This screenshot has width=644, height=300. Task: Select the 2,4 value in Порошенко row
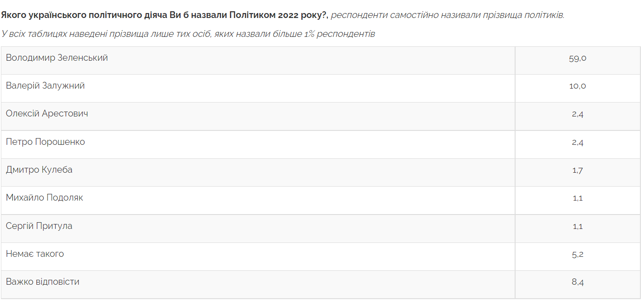click(x=577, y=143)
